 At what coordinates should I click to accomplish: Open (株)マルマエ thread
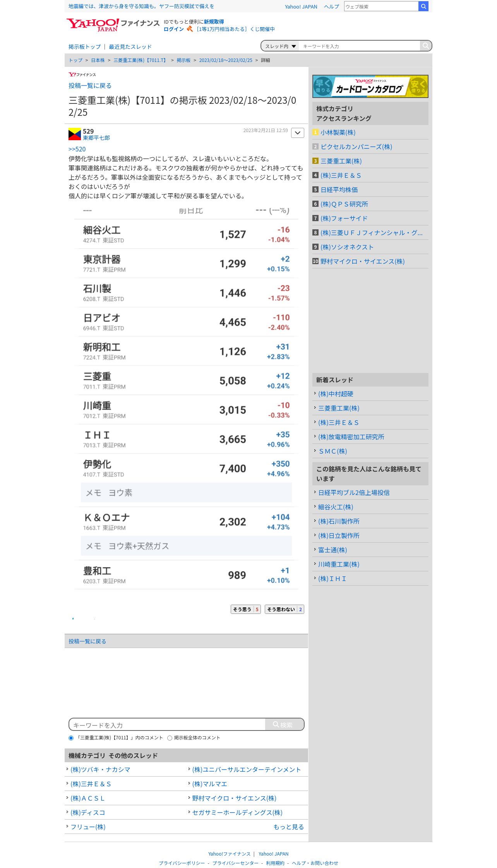coord(209,784)
